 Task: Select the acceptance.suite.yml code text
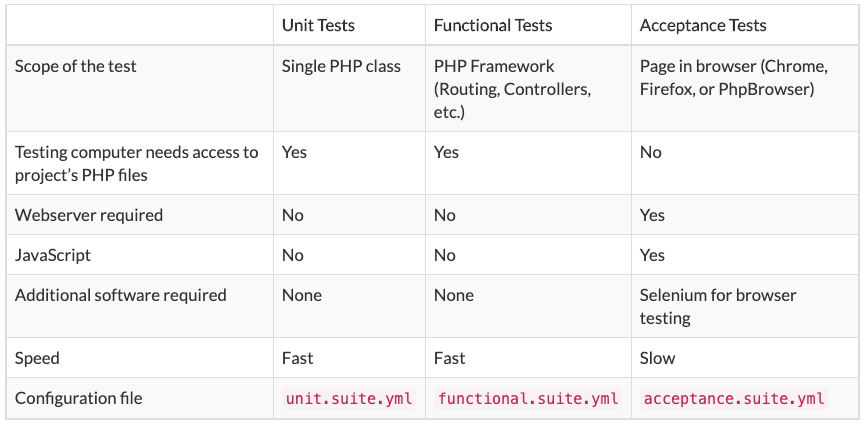click(x=734, y=398)
